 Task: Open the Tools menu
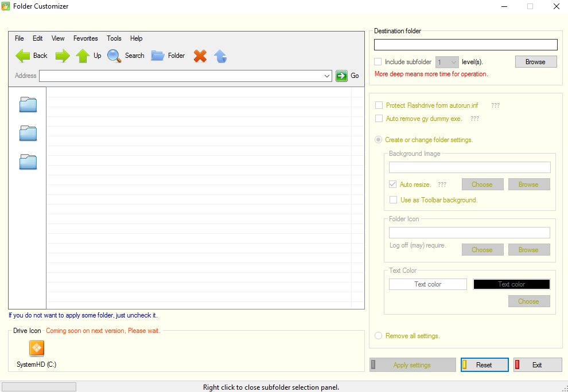[114, 38]
